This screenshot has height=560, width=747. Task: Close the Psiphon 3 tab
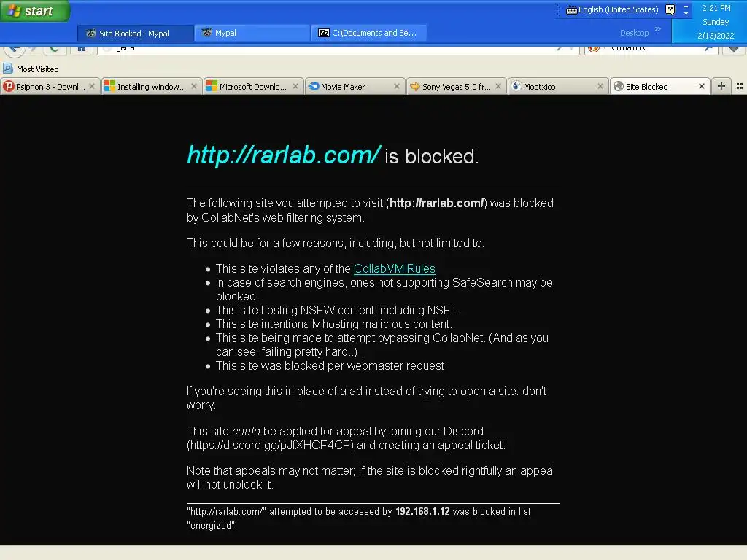click(x=92, y=86)
